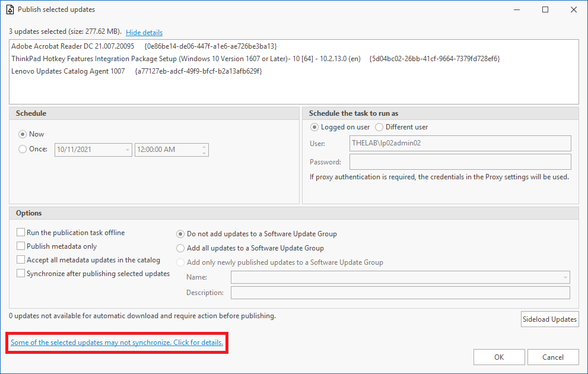Enable Synchronize after publishing selected updates

[21, 274]
